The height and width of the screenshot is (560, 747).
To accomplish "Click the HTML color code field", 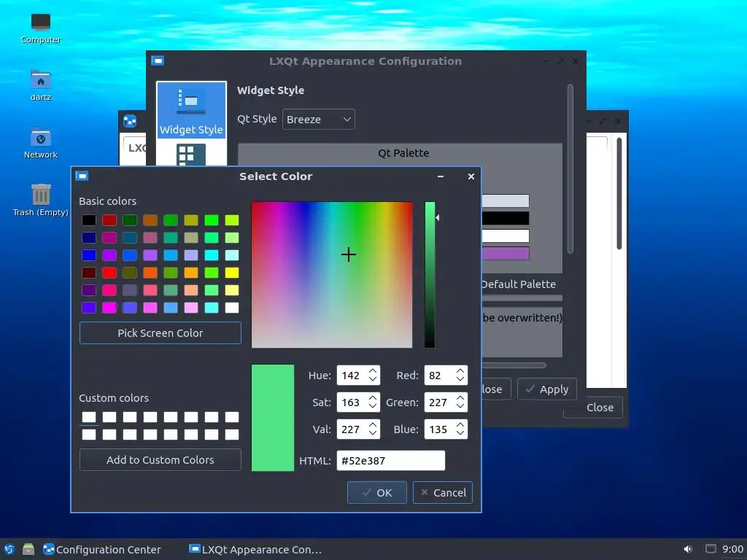I will click(391, 461).
